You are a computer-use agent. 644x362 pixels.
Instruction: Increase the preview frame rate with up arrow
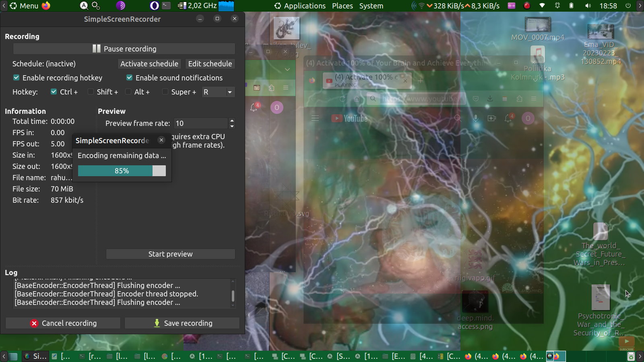232,121
